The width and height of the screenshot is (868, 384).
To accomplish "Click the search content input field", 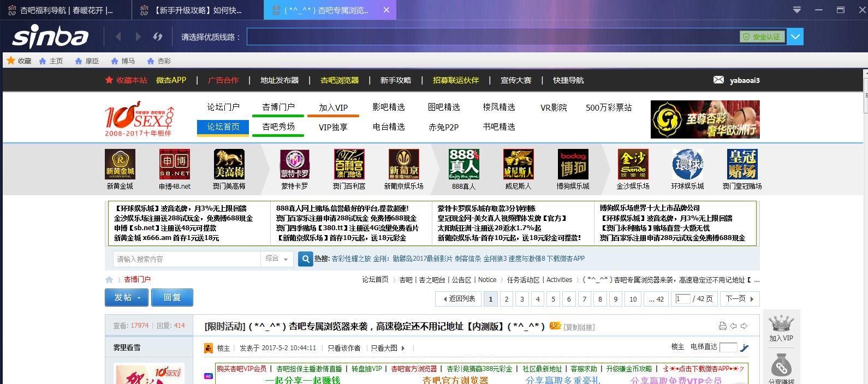I will pyautogui.click(x=187, y=259).
